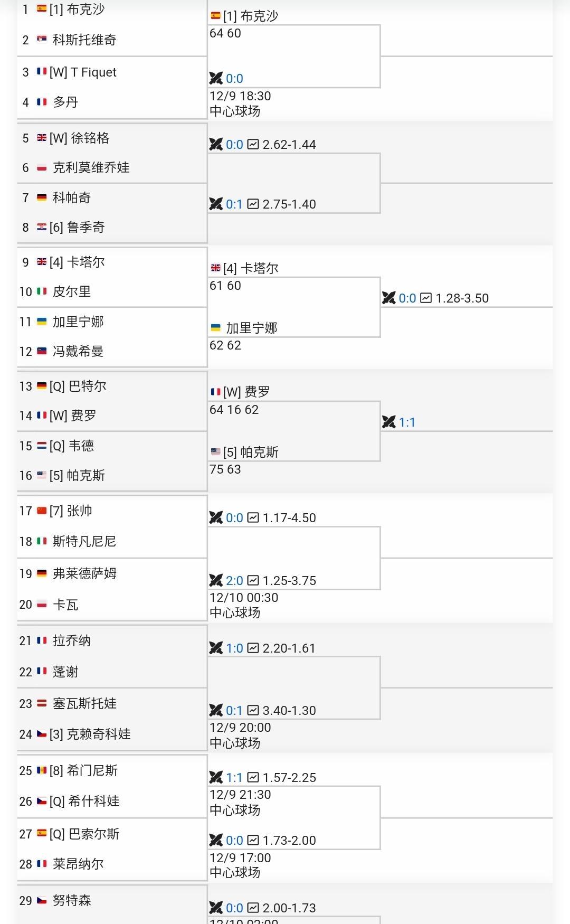Open odds chart icon next to 1.57-2.25

tap(253, 777)
